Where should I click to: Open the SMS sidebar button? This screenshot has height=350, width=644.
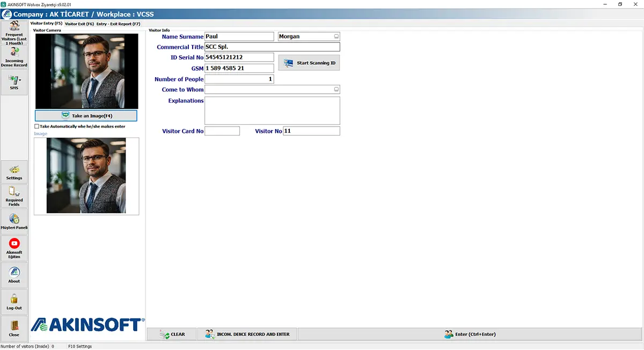click(14, 82)
